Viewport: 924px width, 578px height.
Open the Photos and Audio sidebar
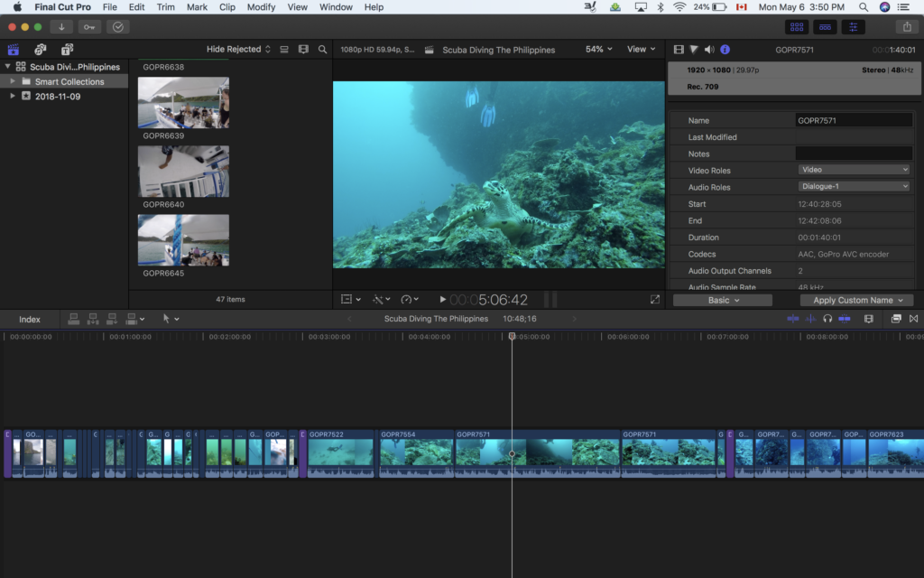click(41, 50)
